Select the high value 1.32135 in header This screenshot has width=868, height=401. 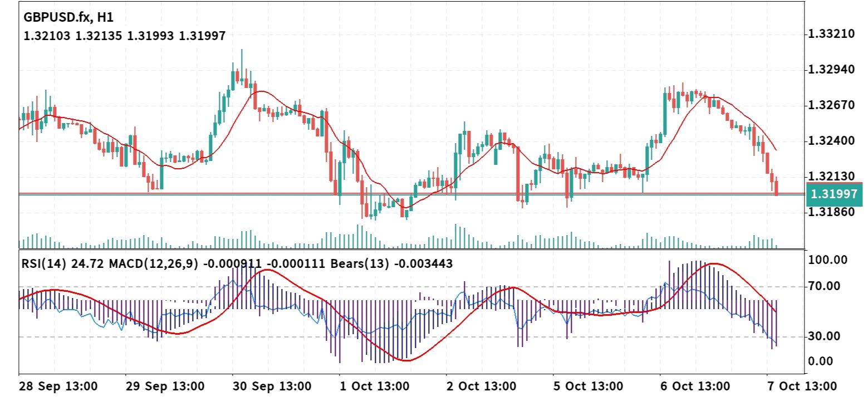click(99, 36)
